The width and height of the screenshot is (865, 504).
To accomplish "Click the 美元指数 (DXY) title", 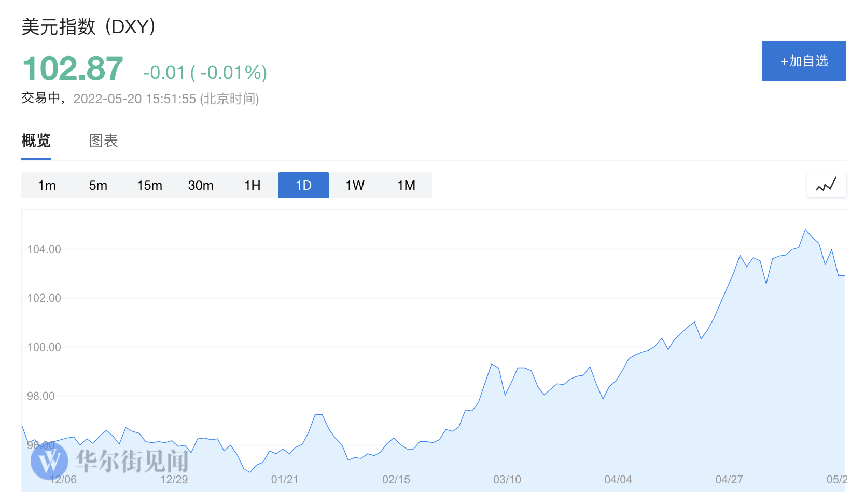I will (x=89, y=27).
